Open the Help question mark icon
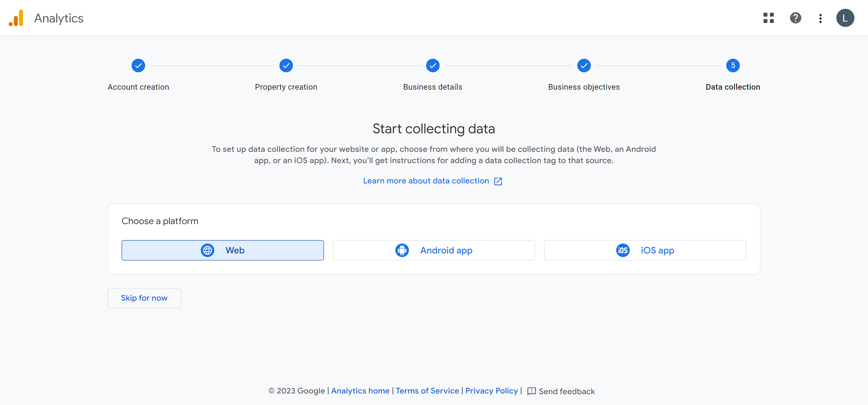The image size is (868, 405). point(796,18)
